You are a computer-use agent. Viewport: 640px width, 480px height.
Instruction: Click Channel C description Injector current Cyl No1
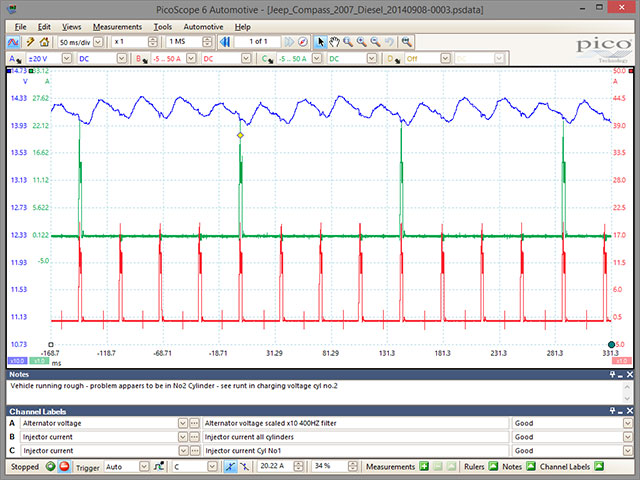pyautogui.click(x=356, y=451)
